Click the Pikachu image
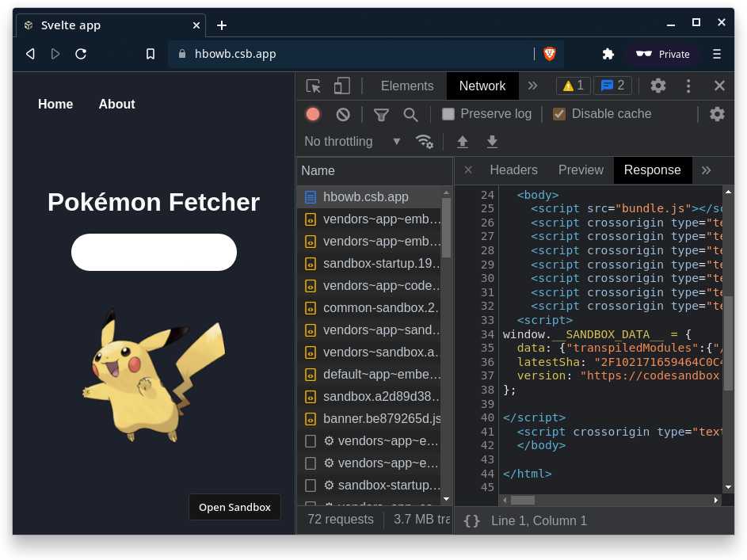Image resolution: width=747 pixels, height=560 pixels. coord(154,375)
